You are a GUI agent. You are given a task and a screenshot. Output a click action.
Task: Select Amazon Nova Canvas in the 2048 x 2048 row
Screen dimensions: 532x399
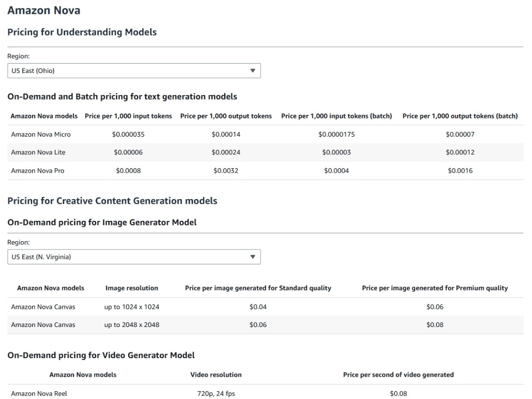click(43, 325)
